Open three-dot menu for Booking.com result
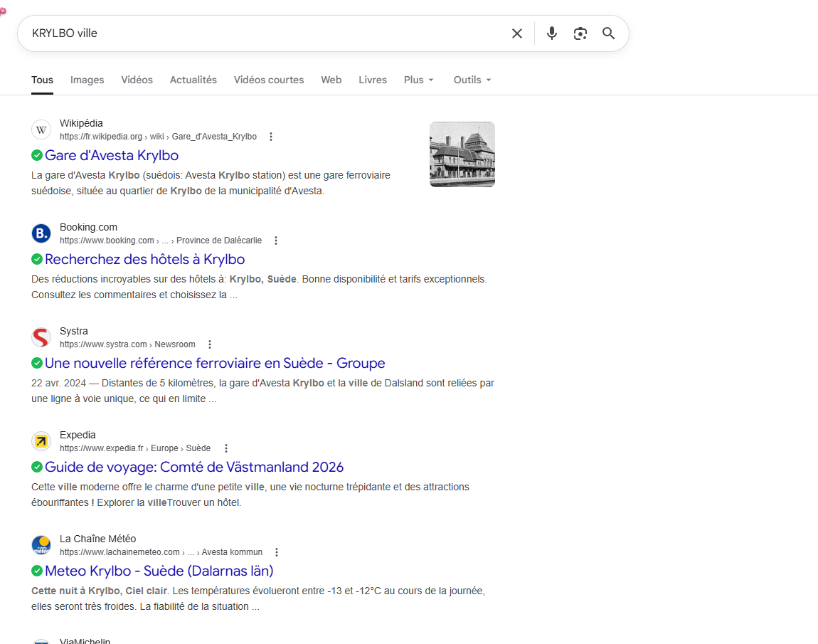818x644 pixels. pos(276,241)
